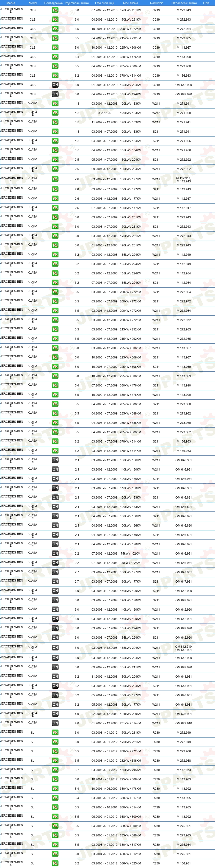Click the production years 02.2003 -> 12.2008 cell
This screenshot has width=215, height=868.
pos(104,714)
